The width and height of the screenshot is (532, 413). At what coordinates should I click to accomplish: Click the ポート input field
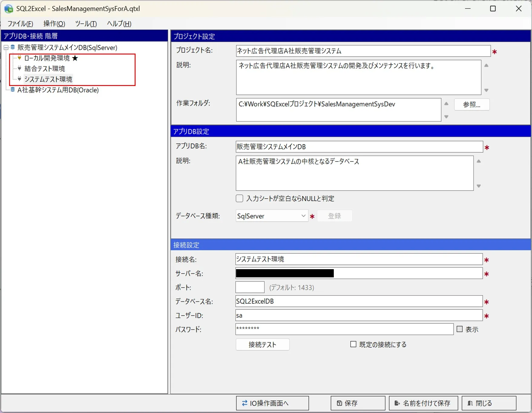click(250, 287)
